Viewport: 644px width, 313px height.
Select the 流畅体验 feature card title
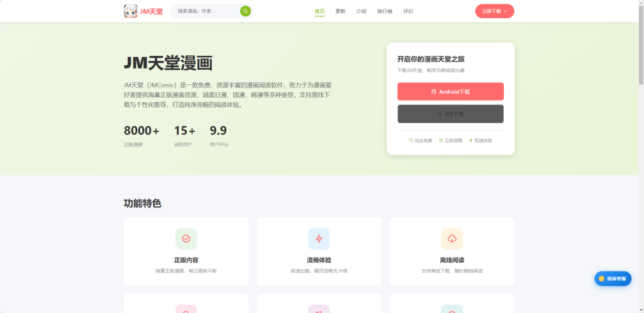319,260
